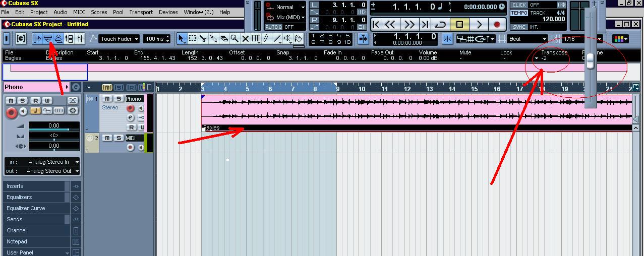Open the Beat grid type dropdown
The image size is (644, 256).
coord(528,39)
